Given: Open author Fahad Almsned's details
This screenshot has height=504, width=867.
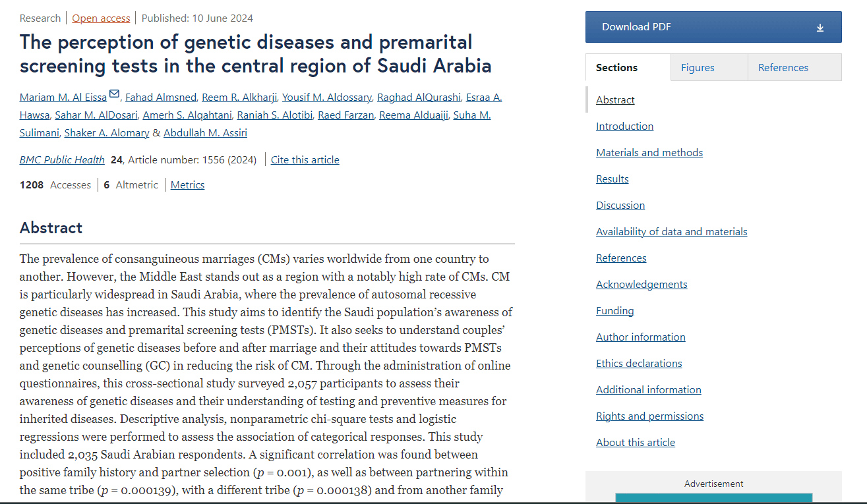Looking at the screenshot, I should [x=161, y=98].
